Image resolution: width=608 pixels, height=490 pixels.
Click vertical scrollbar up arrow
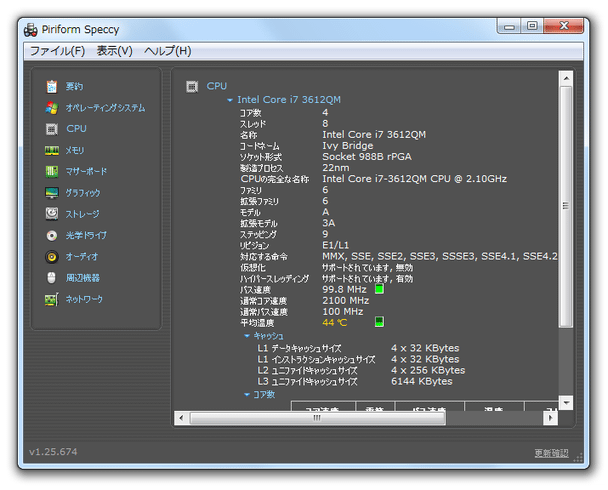pyautogui.click(x=566, y=78)
